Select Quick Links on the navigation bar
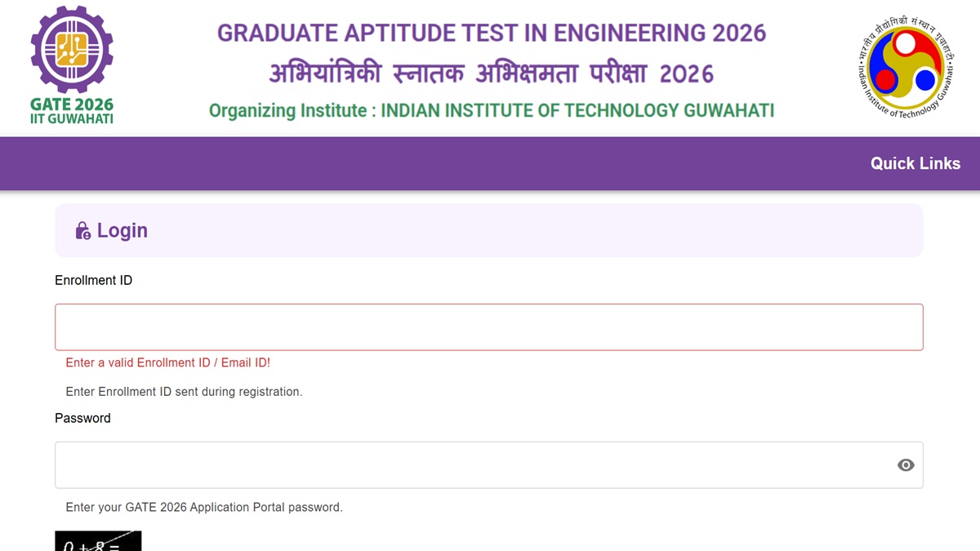This screenshot has width=980, height=551. click(915, 163)
